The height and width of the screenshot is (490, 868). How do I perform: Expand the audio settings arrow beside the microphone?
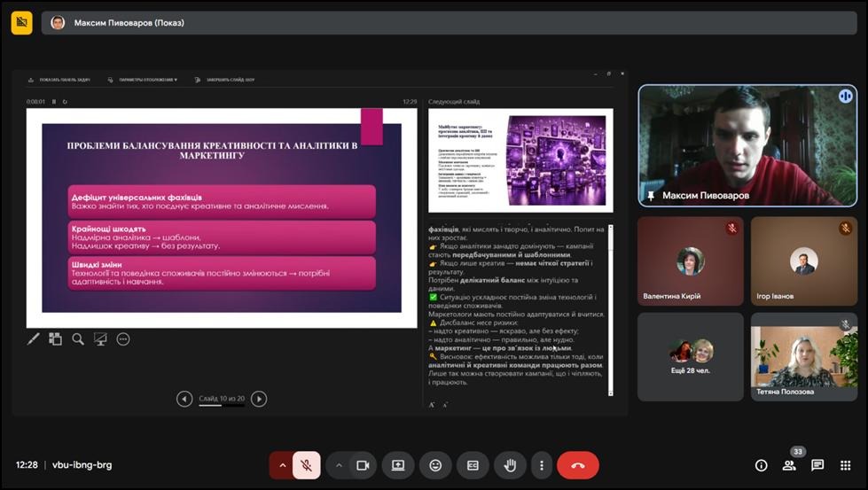click(283, 465)
